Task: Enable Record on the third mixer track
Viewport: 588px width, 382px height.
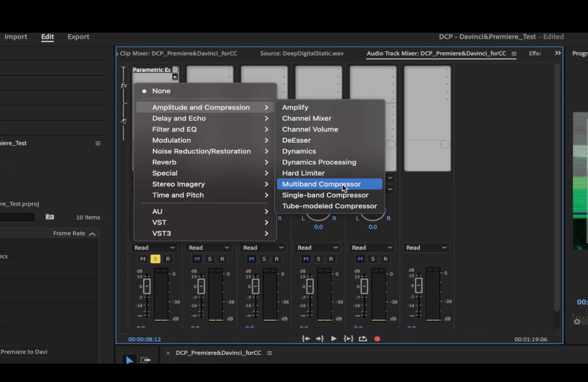Action: 277,259
